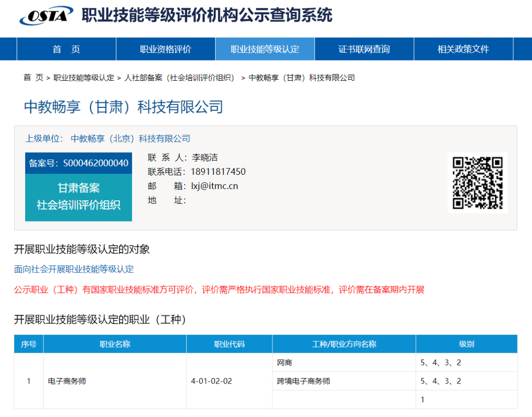This screenshot has height=417, width=532.
Task: Switch to the 首页 navigation tab
Action: [x=66, y=49]
